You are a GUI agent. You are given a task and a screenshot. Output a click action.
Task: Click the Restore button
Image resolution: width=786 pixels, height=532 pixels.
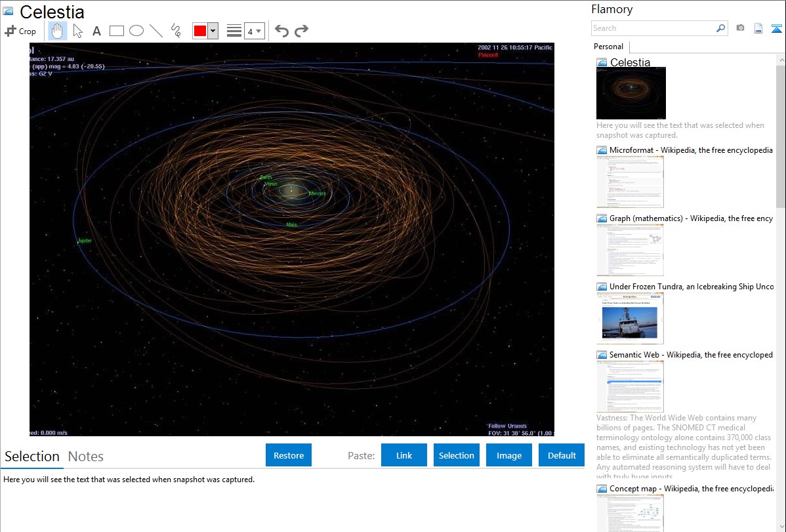[289, 455]
